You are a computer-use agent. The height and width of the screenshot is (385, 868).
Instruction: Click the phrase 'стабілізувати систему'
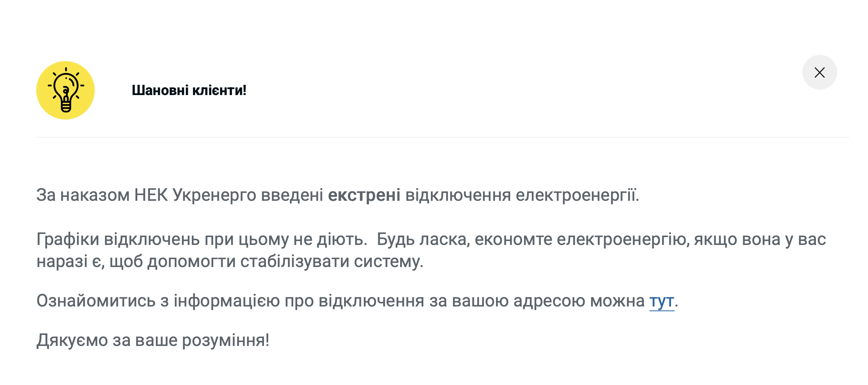click(331, 262)
